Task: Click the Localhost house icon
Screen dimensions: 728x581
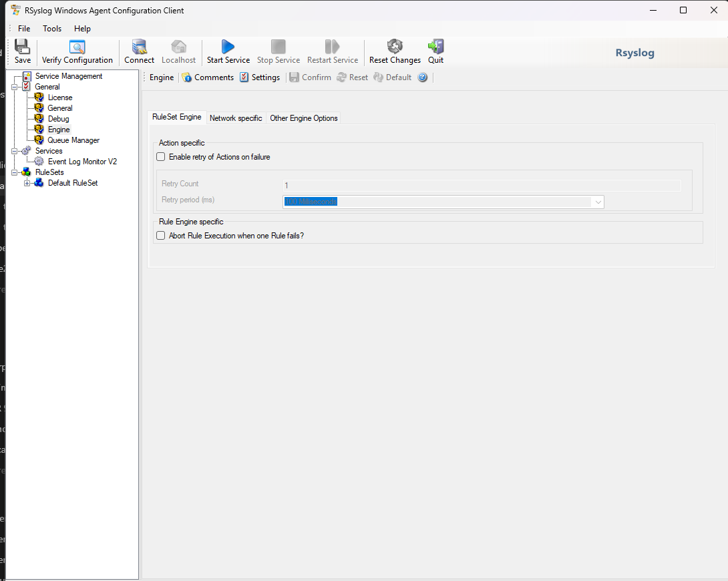Action: (178, 46)
